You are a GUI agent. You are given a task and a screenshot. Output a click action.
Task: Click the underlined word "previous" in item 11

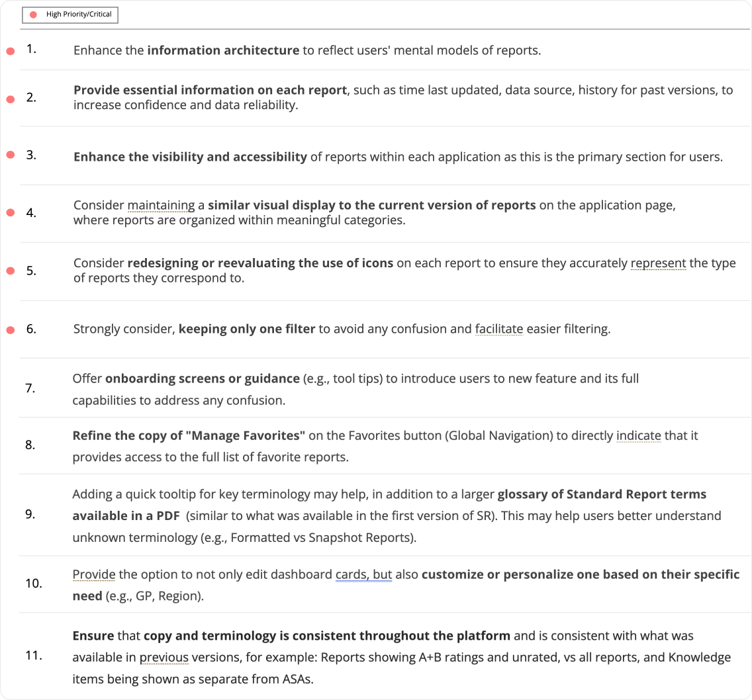click(x=164, y=658)
